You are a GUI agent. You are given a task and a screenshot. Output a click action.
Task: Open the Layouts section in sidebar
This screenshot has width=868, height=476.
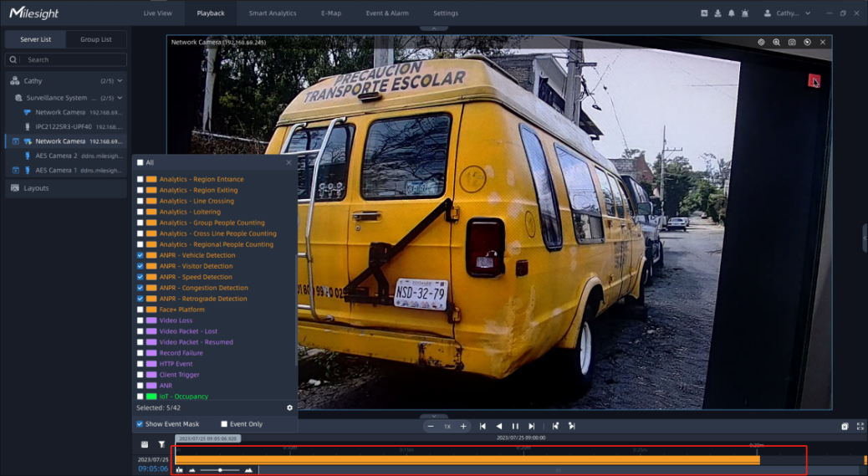[x=66, y=188]
